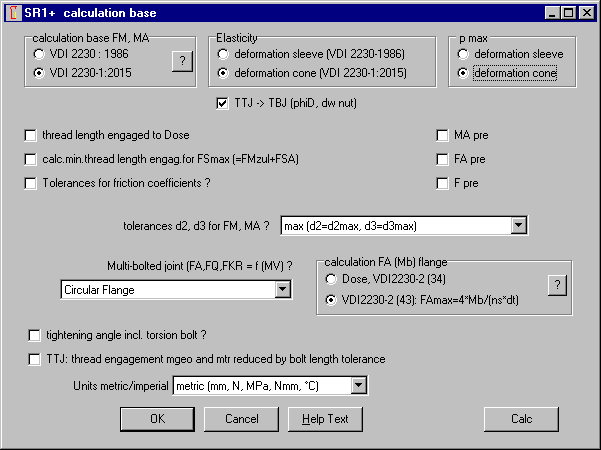
Task: Enable tightening angle incl. torsion bolt
Action: pos(37,335)
